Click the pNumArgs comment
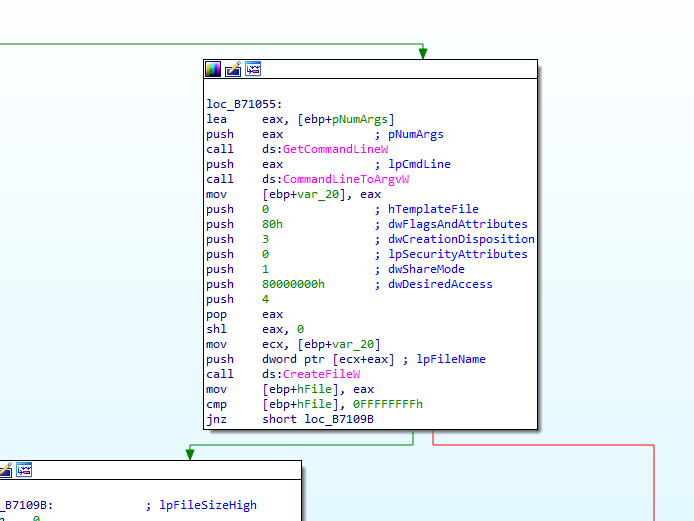 [x=416, y=134]
